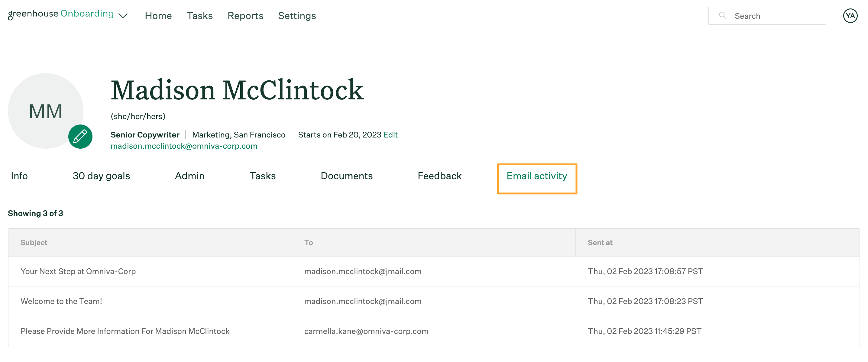Open the Reports menu item
Screen dimensions: 868x362
[x=245, y=15]
